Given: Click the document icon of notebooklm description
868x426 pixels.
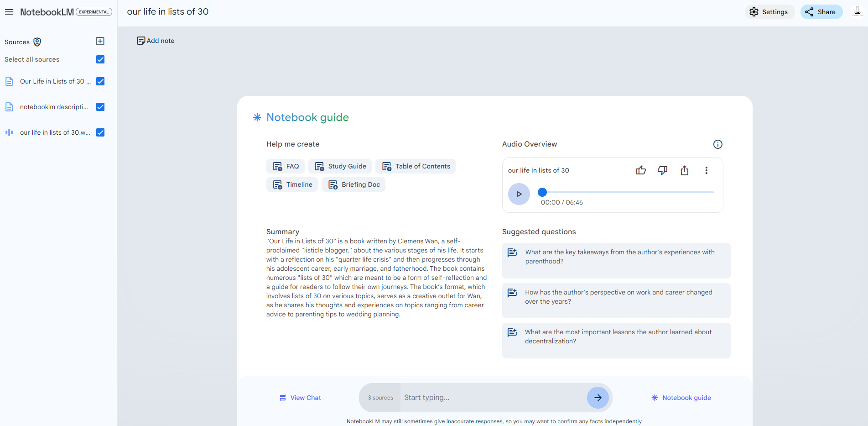Looking at the screenshot, I should pyautogui.click(x=9, y=107).
